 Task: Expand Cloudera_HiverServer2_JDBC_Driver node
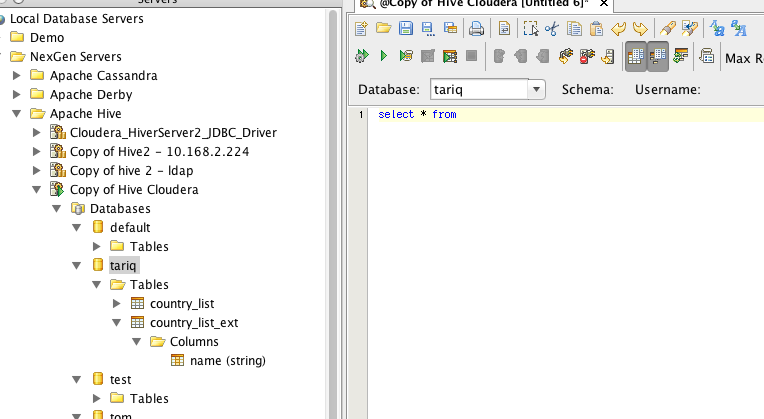click(37, 133)
